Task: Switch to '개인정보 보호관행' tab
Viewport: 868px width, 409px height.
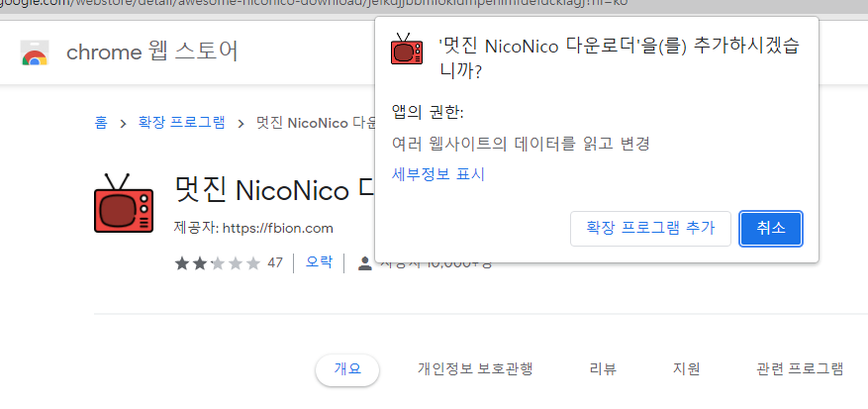Action: point(475,369)
